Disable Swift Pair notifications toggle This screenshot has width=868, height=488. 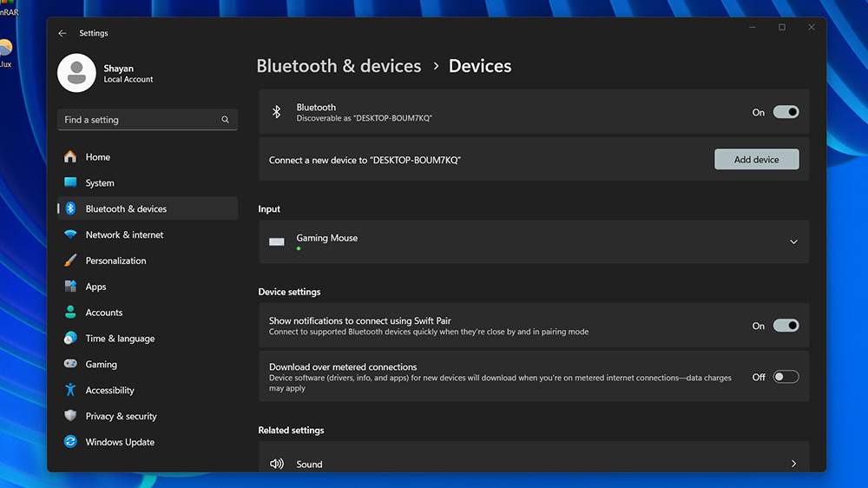click(786, 325)
